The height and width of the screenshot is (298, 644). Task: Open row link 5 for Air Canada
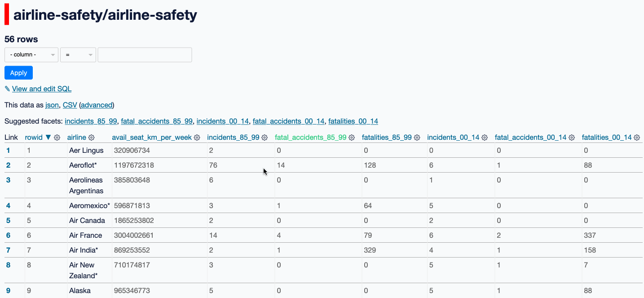pyautogui.click(x=8, y=221)
